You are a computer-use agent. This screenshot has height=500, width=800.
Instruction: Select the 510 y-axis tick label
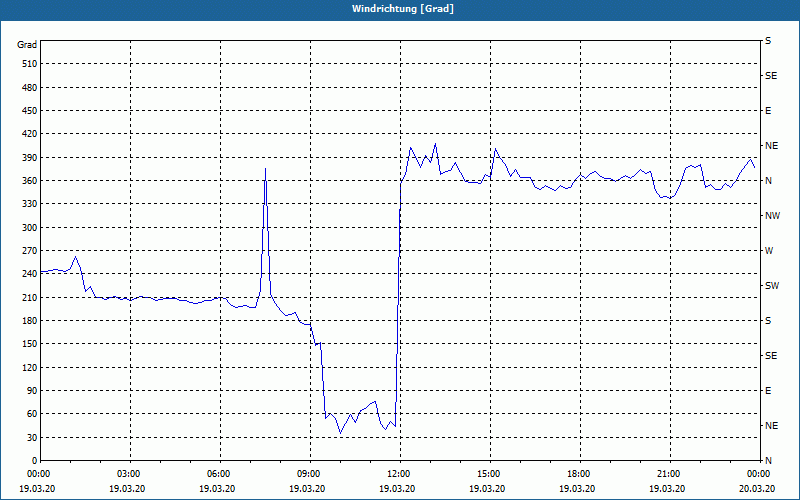point(30,64)
